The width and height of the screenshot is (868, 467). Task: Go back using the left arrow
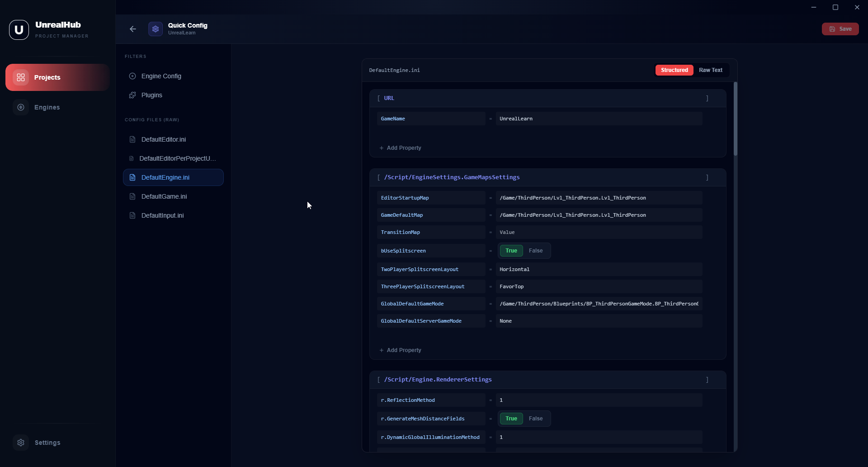tap(132, 29)
